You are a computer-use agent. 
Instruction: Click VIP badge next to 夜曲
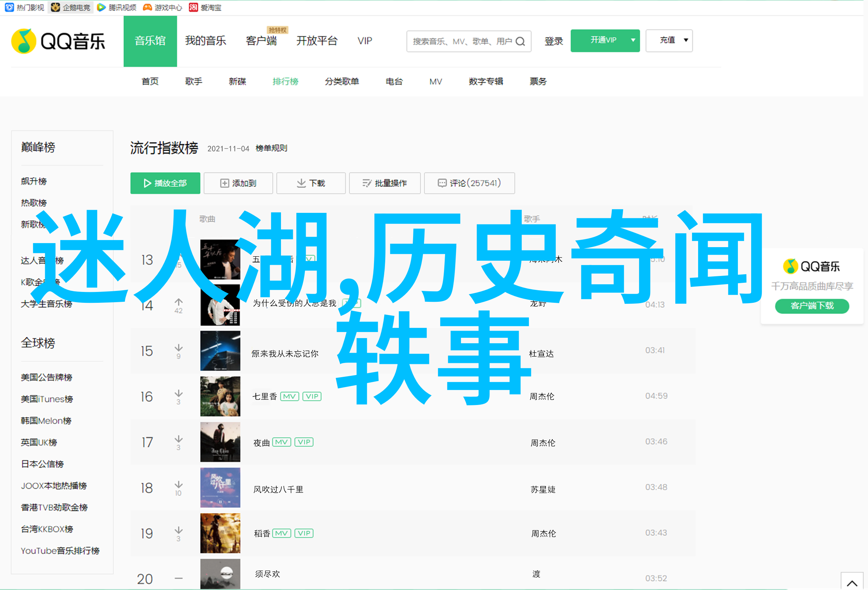(304, 442)
